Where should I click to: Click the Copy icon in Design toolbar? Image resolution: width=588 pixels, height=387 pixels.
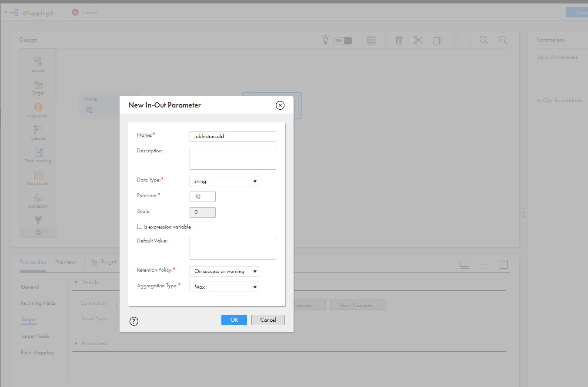(x=438, y=40)
